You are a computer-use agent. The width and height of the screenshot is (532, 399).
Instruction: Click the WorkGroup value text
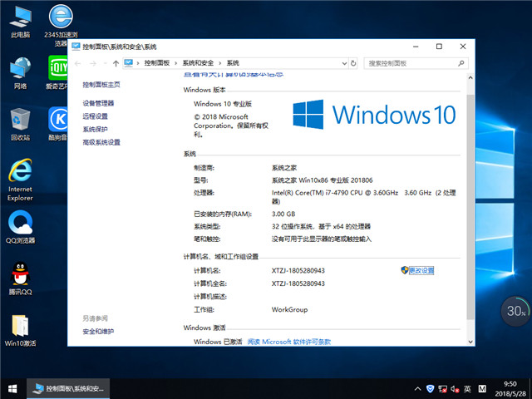point(289,309)
